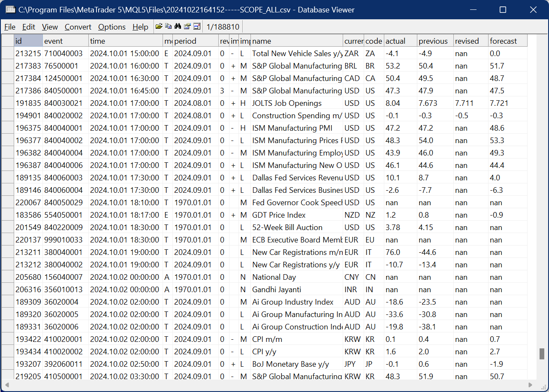Open a CSV file with the folder icon
Screen dimensions: 549x392
[x=159, y=26]
